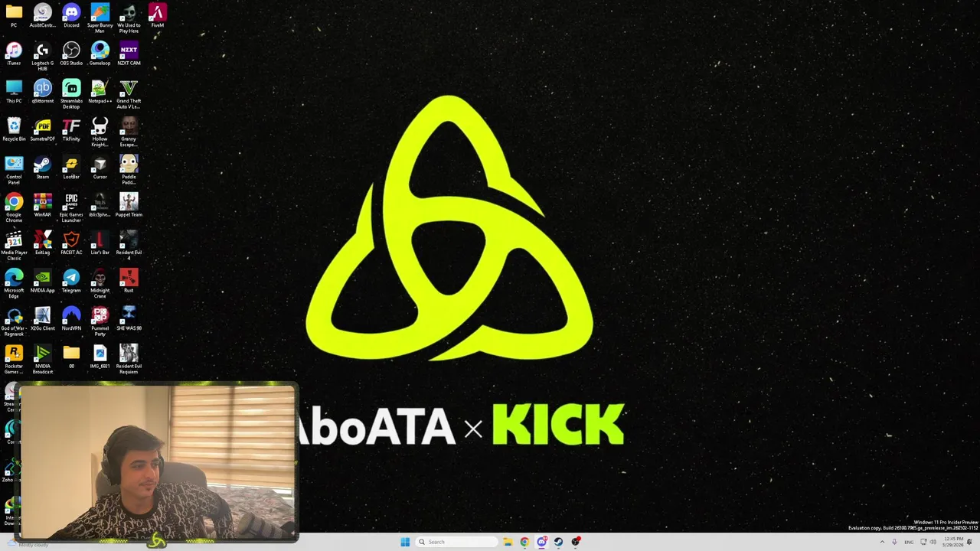Open God of War Ragnarok shortcut
Screen dimensions: 980x551
[x=14, y=321]
